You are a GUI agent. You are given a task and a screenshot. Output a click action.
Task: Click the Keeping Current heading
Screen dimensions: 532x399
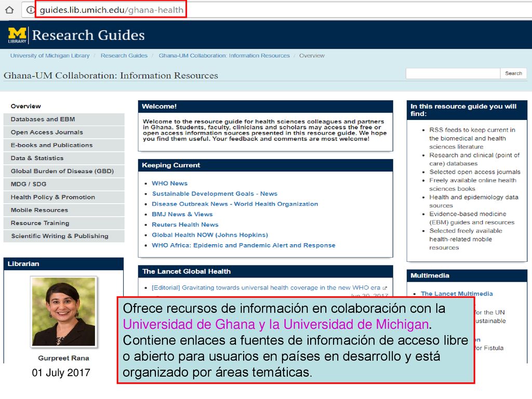[x=171, y=165]
